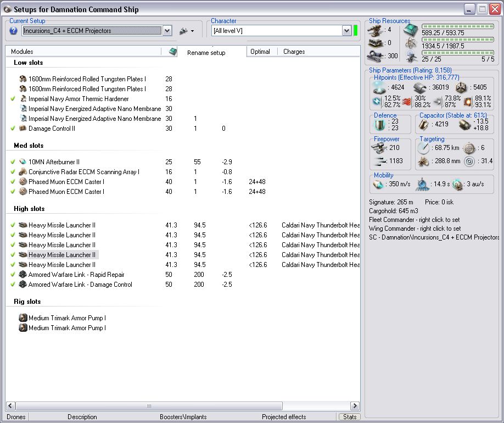The height and width of the screenshot is (423, 504).
Task: Open the Current Setup dropdown arrow
Action: point(167,31)
